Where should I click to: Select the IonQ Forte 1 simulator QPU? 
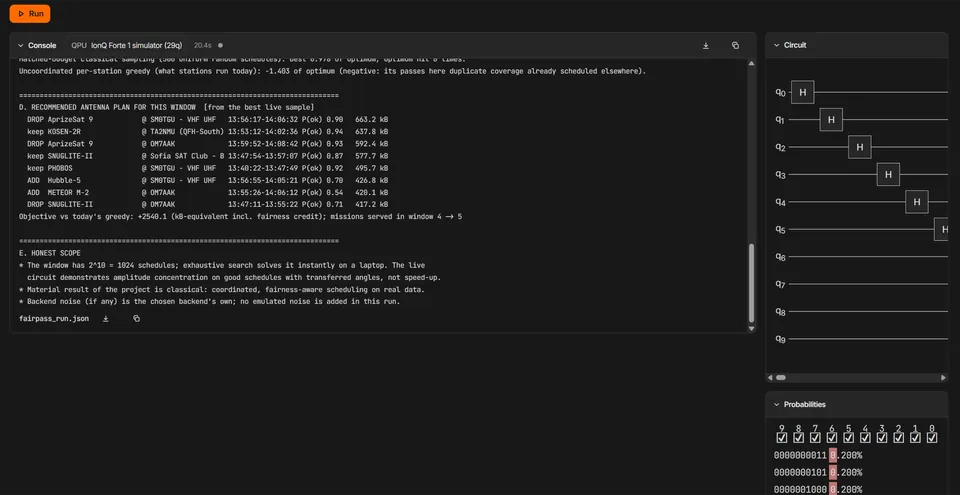[x=137, y=45]
